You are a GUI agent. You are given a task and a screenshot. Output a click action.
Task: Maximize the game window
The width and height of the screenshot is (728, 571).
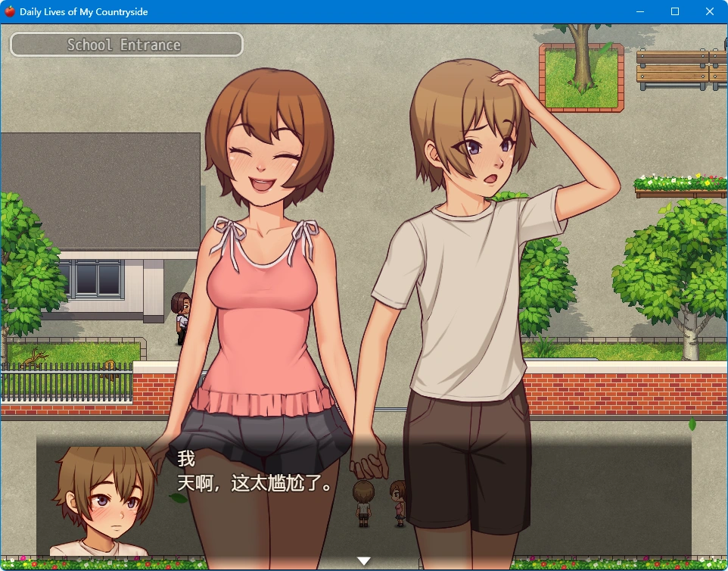click(x=674, y=11)
